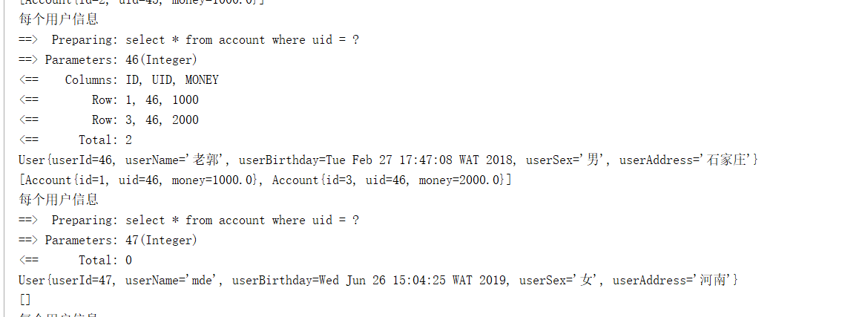
Task: Click the empty [] result line
Action: 25,301
